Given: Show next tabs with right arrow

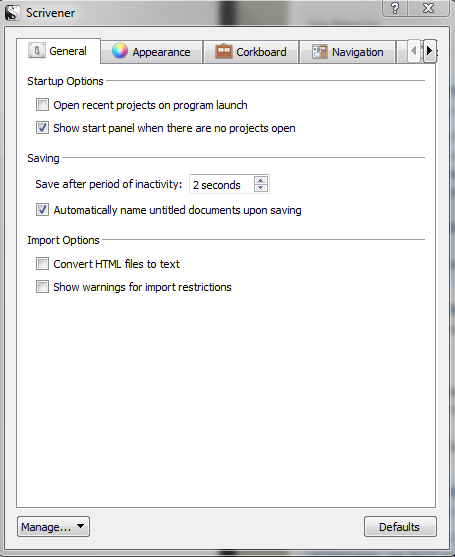Looking at the screenshot, I should [x=429, y=51].
